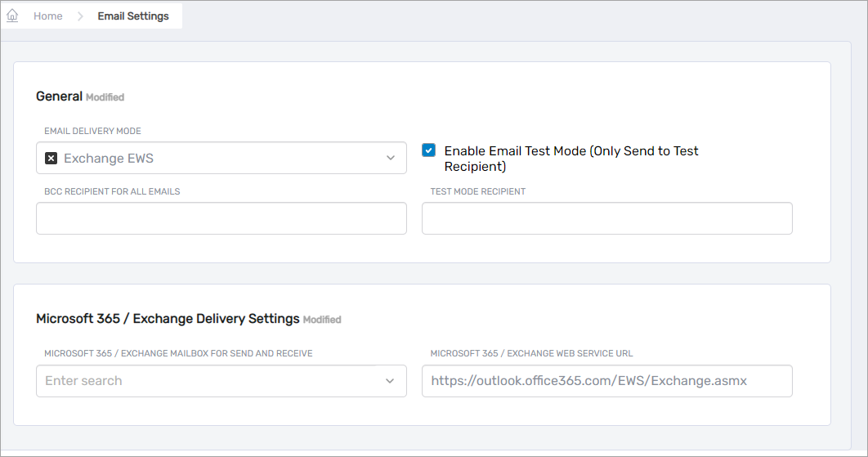868x457 pixels.
Task: Click Modified badge beside Exchange Delivery Settings
Action: (322, 320)
